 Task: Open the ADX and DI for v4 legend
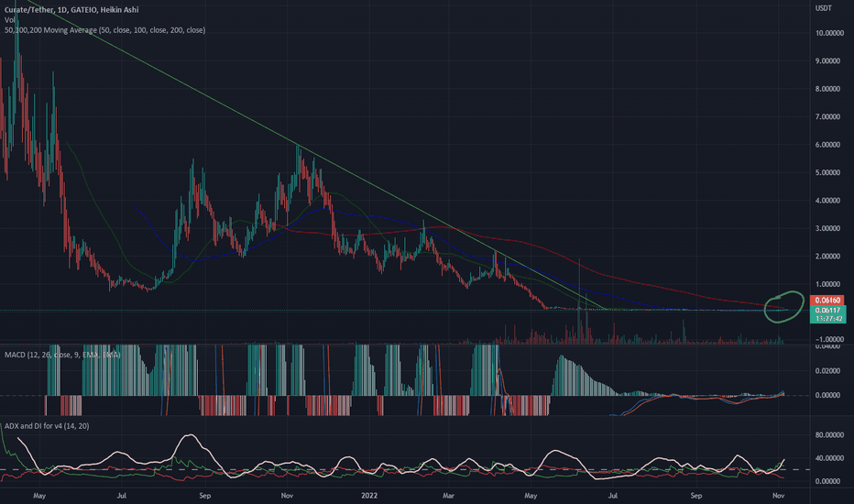pyautogui.click(x=47, y=426)
